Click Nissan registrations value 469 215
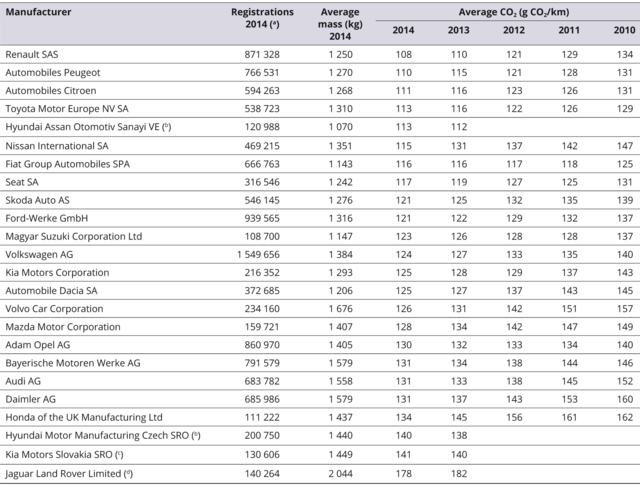The width and height of the screenshot is (640, 489). coord(262,146)
